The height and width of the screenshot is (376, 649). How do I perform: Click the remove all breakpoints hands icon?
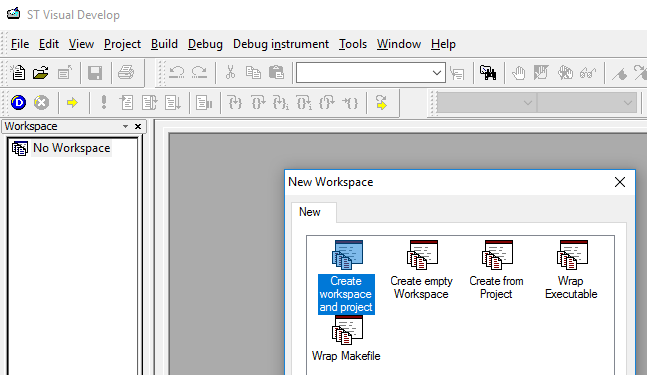coord(565,73)
